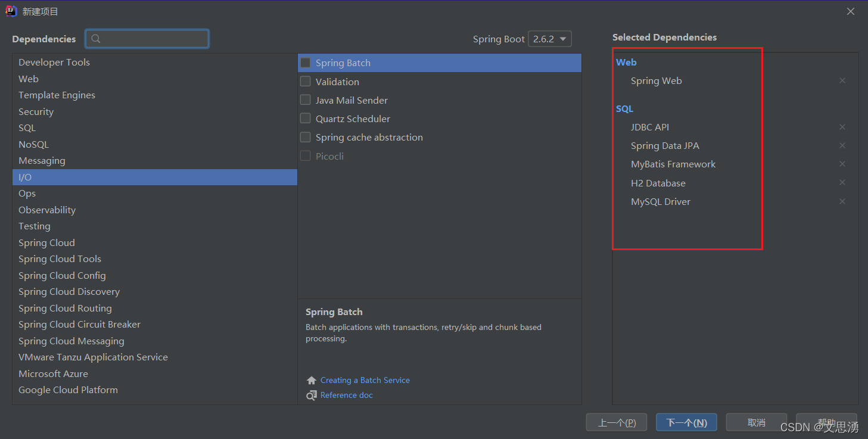
Task: Select the Web category
Action: click(x=155, y=79)
